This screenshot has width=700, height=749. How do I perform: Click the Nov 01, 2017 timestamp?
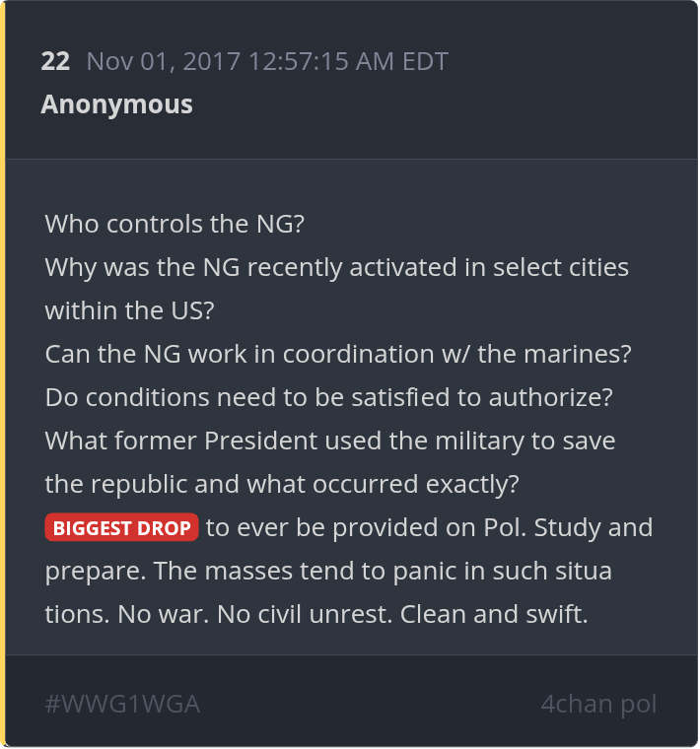[x=163, y=62]
